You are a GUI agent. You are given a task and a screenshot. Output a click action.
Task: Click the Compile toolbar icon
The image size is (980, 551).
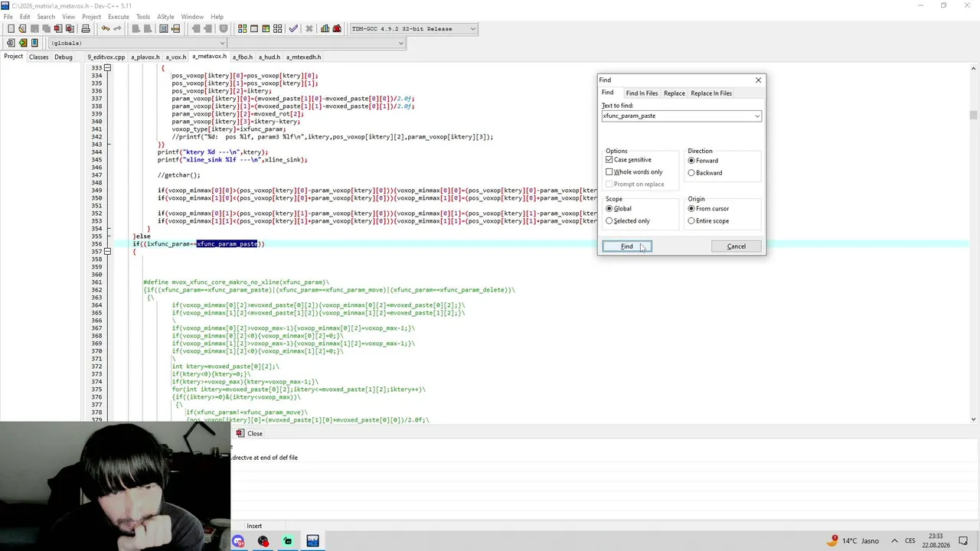pos(242,28)
